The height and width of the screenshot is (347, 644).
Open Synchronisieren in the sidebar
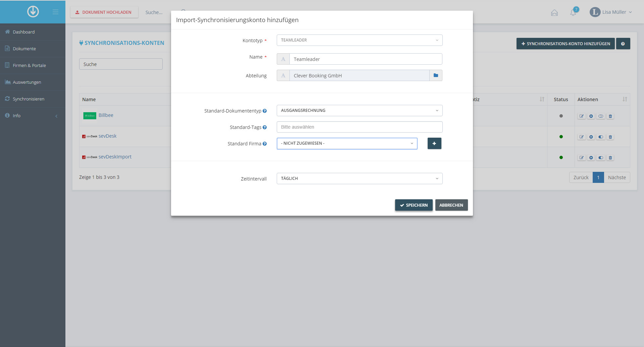tap(33, 99)
